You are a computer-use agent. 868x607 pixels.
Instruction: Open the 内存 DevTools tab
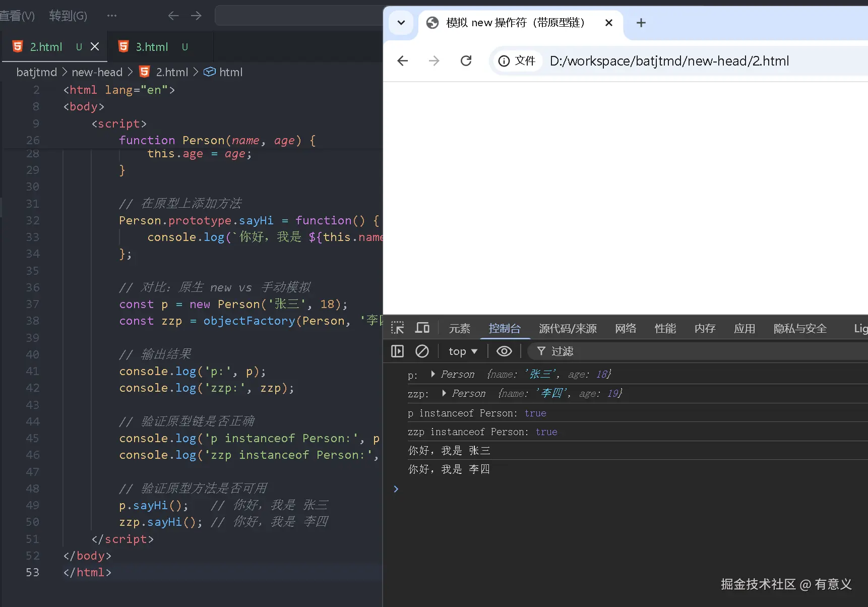click(705, 329)
